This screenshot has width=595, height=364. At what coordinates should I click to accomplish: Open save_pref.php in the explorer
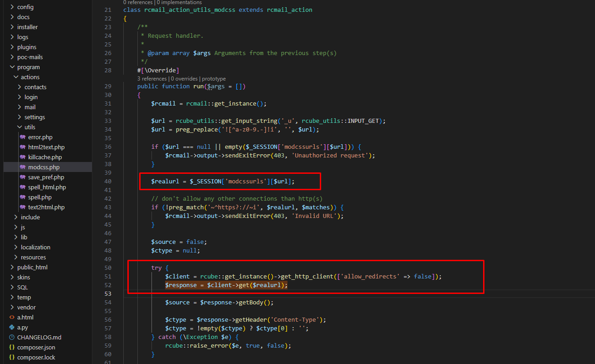click(x=46, y=177)
